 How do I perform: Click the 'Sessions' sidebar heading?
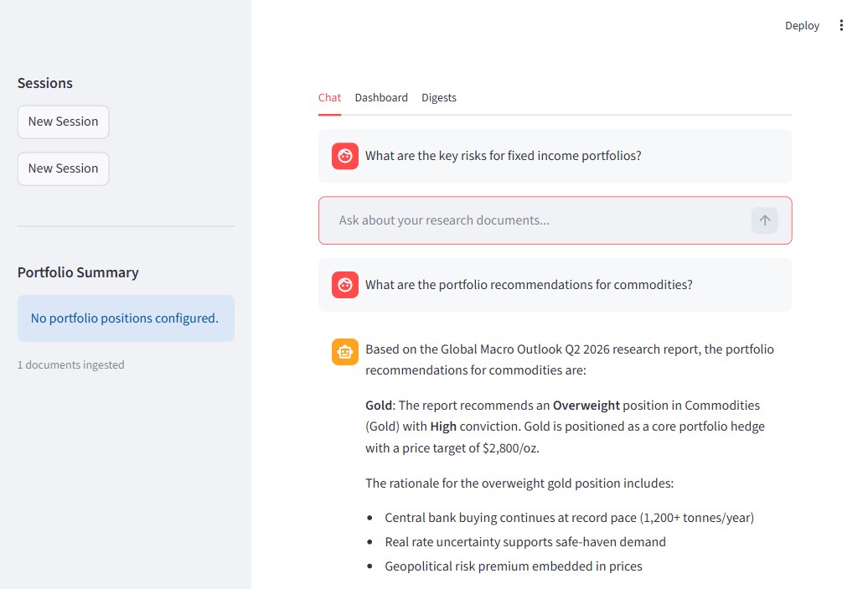click(x=45, y=83)
